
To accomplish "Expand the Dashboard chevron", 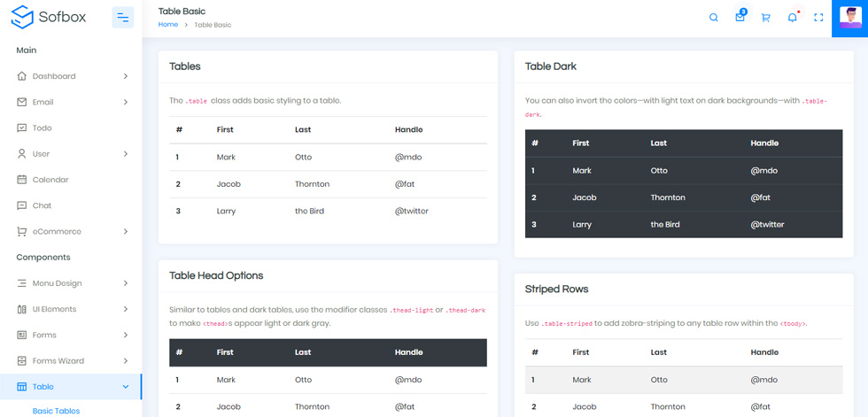I will pos(126,76).
